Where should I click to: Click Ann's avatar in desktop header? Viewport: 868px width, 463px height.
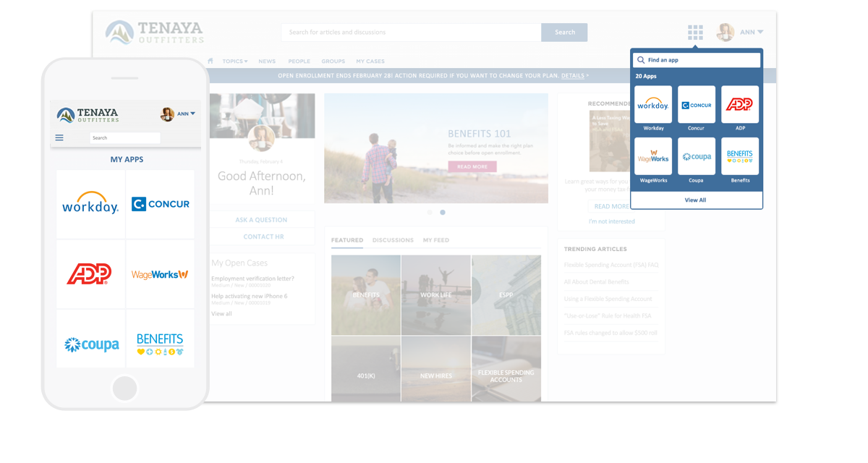pyautogui.click(x=726, y=32)
